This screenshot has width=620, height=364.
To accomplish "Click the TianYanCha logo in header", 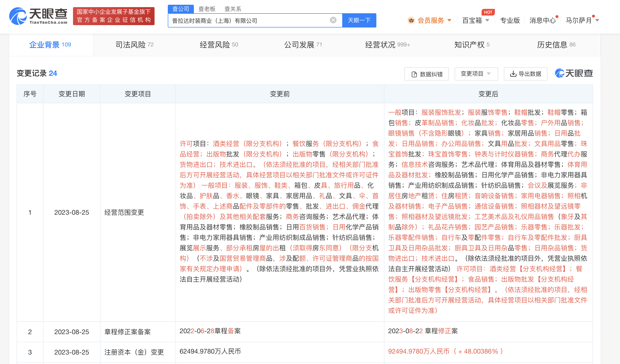I will pos(38,16).
